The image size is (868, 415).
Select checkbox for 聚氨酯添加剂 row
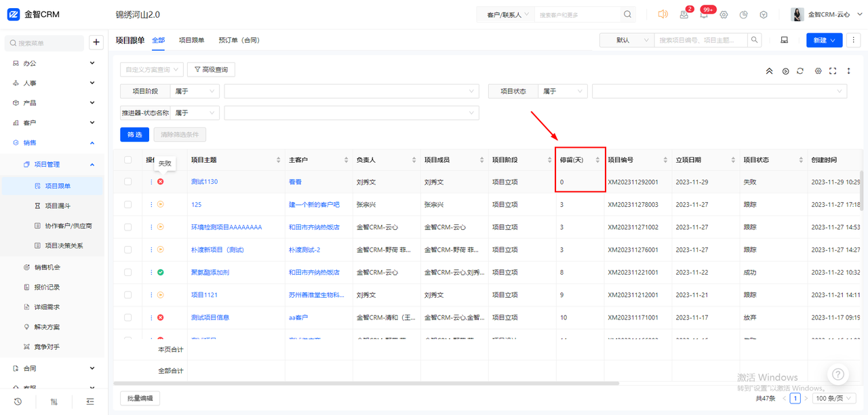128,272
